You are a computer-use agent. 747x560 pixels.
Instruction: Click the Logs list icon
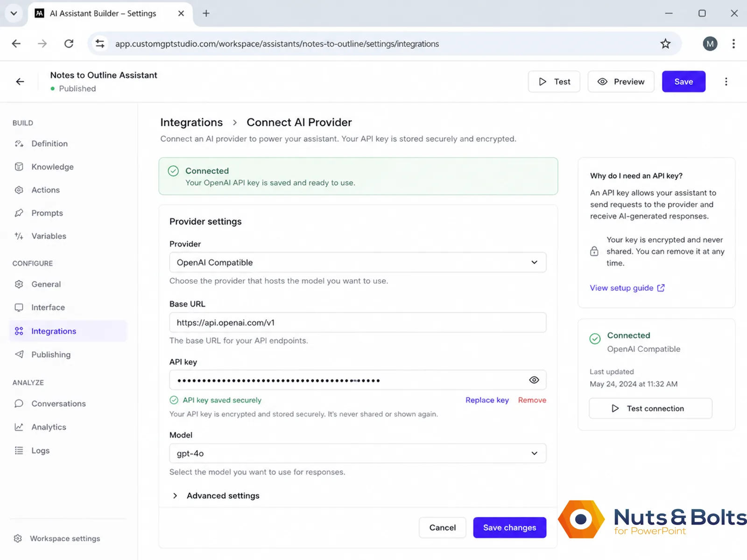point(19,451)
